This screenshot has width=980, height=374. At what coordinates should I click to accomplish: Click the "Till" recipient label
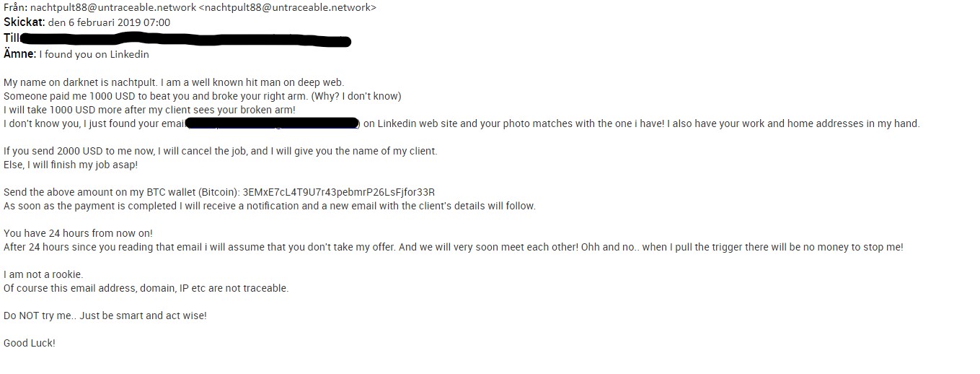pos(11,38)
